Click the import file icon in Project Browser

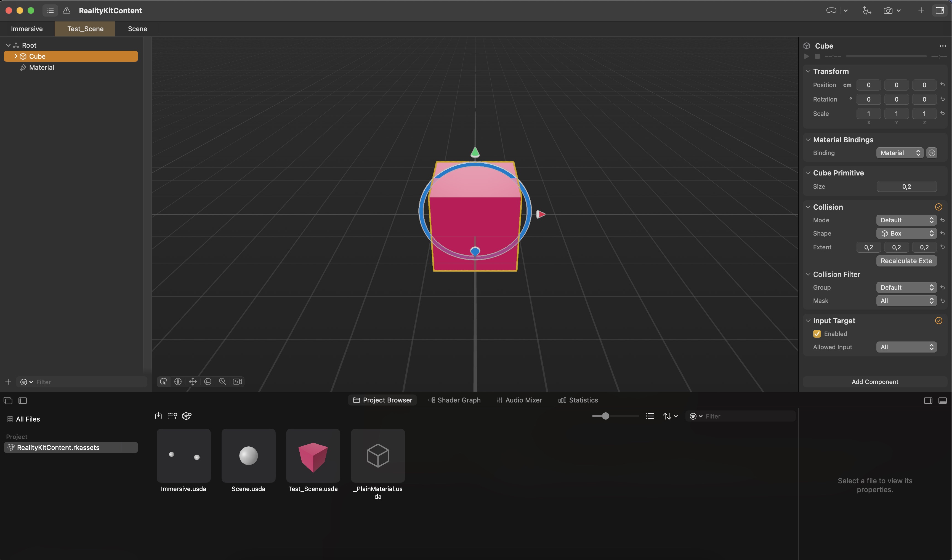click(158, 416)
